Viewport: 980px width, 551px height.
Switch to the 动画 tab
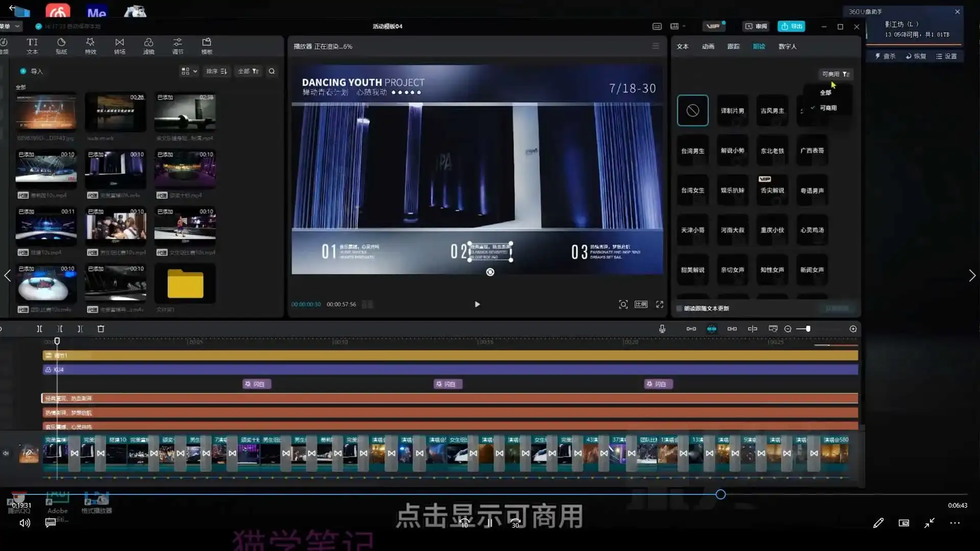[707, 46]
